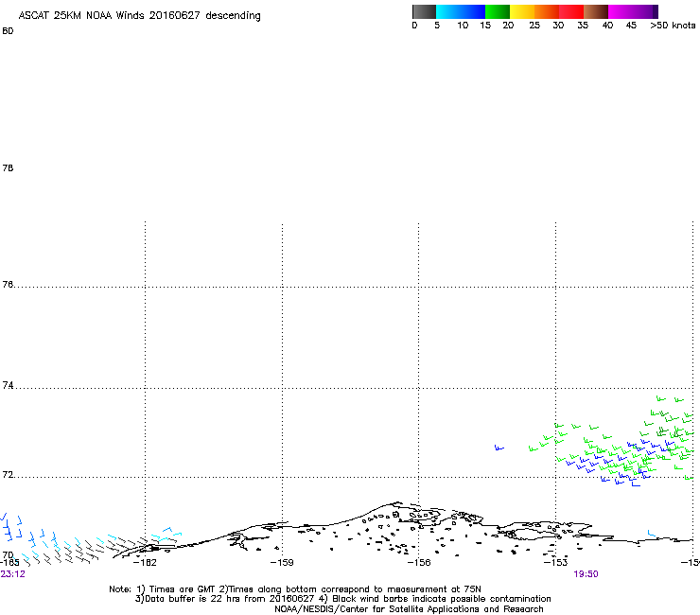Click the '10' legend scale label
The image size is (700, 615).
coord(463,26)
